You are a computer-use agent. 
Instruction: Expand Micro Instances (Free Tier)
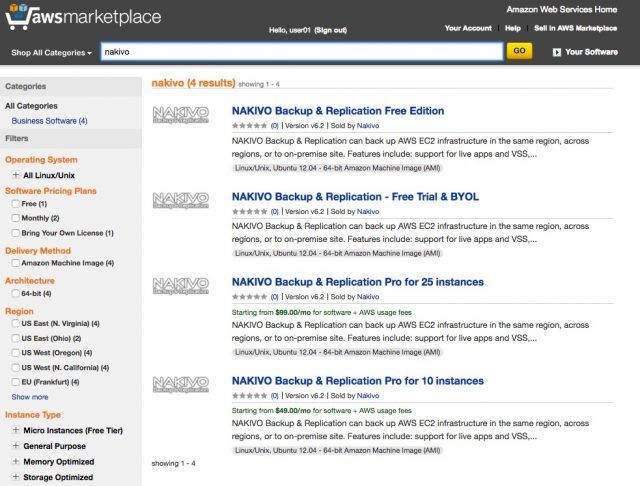pyautogui.click(x=16, y=430)
